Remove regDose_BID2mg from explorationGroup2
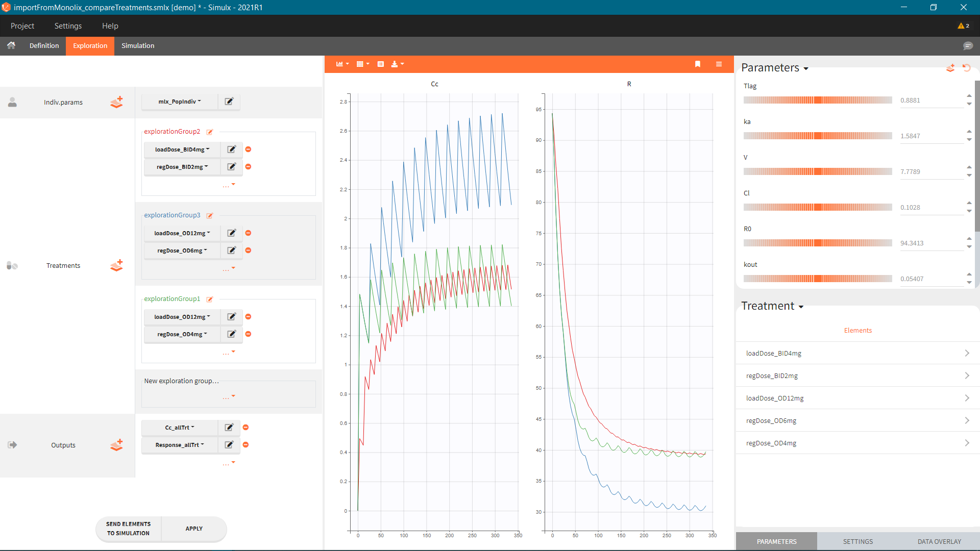Viewport: 980px width, 551px height. pos(248,167)
